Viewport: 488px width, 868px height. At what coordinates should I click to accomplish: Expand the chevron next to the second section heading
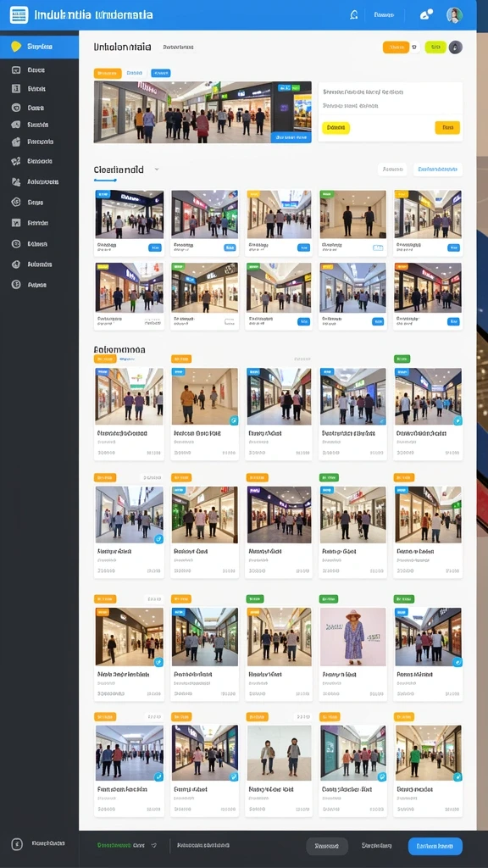157,170
